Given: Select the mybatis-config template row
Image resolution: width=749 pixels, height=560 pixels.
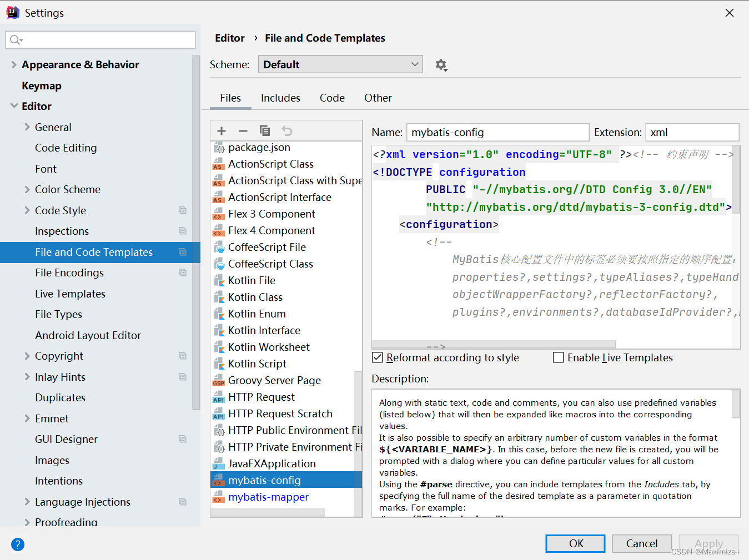Looking at the screenshot, I should [x=286, y=480].
